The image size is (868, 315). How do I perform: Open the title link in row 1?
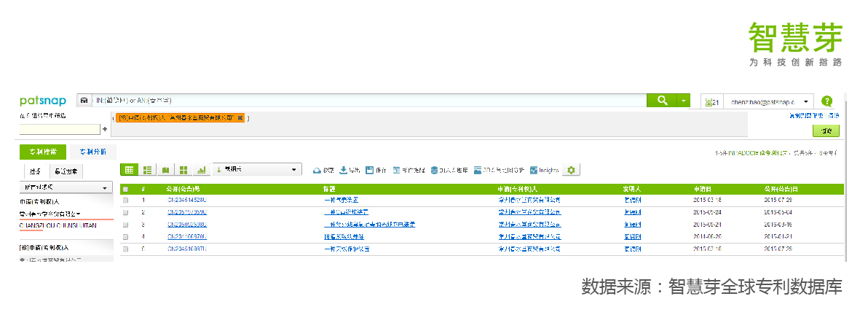tap(341, 201)
